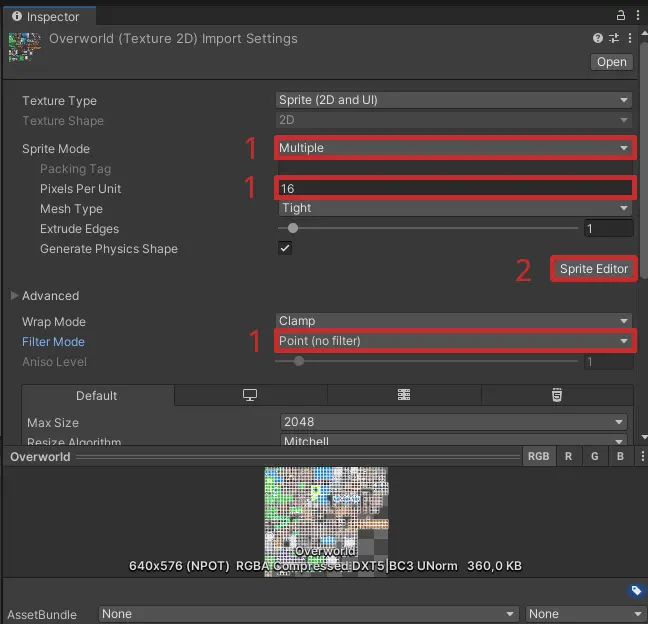Click the Overworld Import Settings title
This screenshot has height=624, width=648.
tap(173, 38)
